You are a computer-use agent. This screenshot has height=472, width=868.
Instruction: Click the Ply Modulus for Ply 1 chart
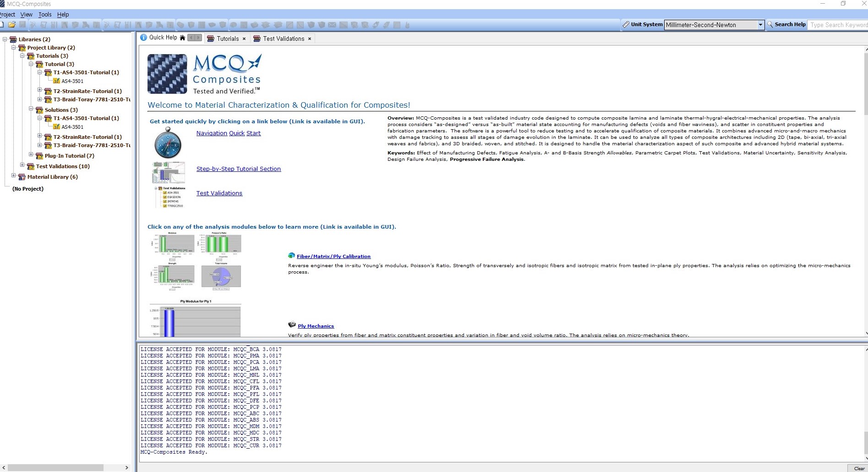tap(195, 318)
